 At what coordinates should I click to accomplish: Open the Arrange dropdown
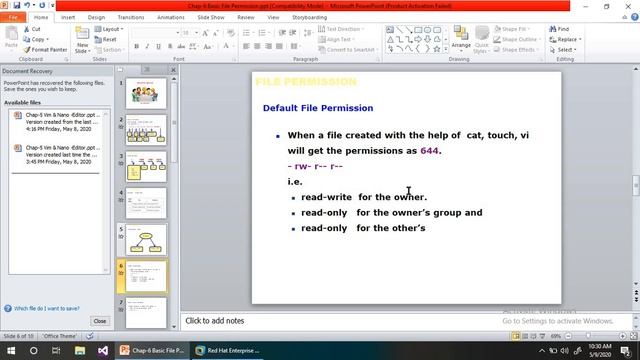pos(461,40)
